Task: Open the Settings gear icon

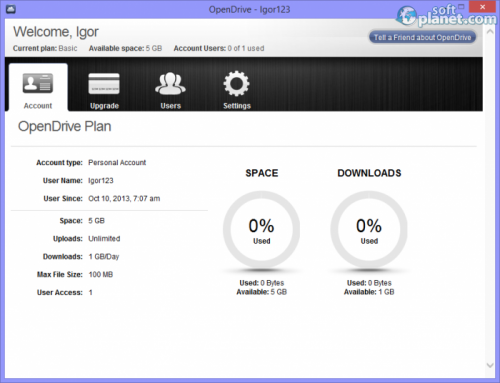Action: tap(236, 83)
